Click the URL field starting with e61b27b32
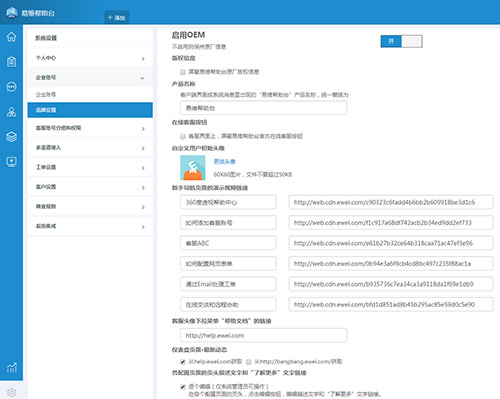Viewport: 500px width, 399px height. 391,243
